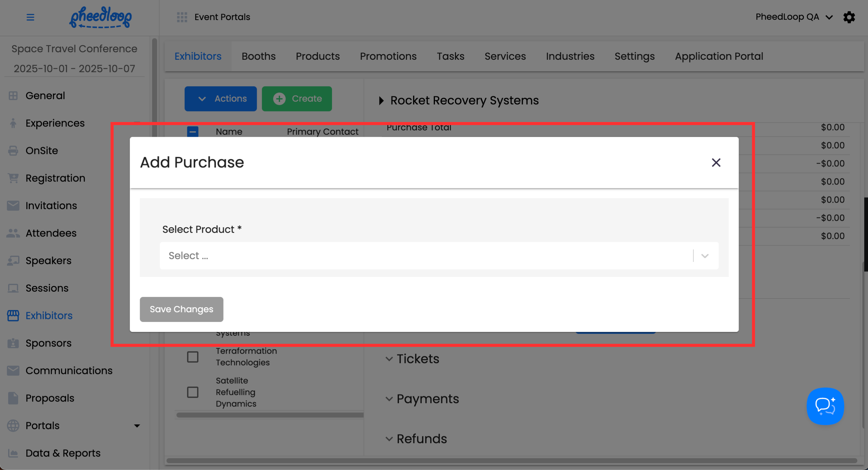Click the Save Changes button

(181, 309)
